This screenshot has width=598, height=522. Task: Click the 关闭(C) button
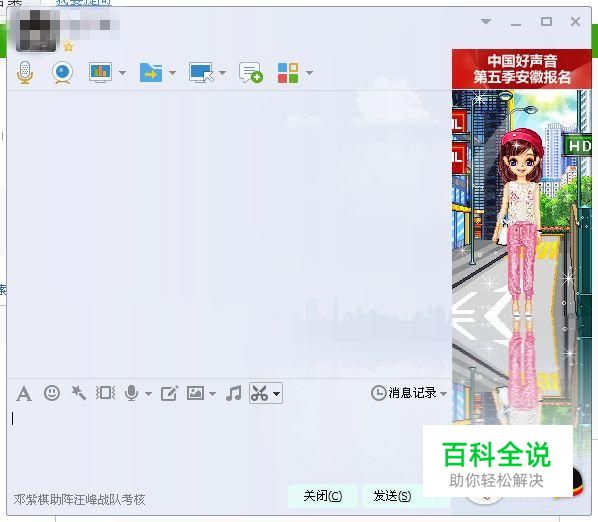[x=323, y=496]
